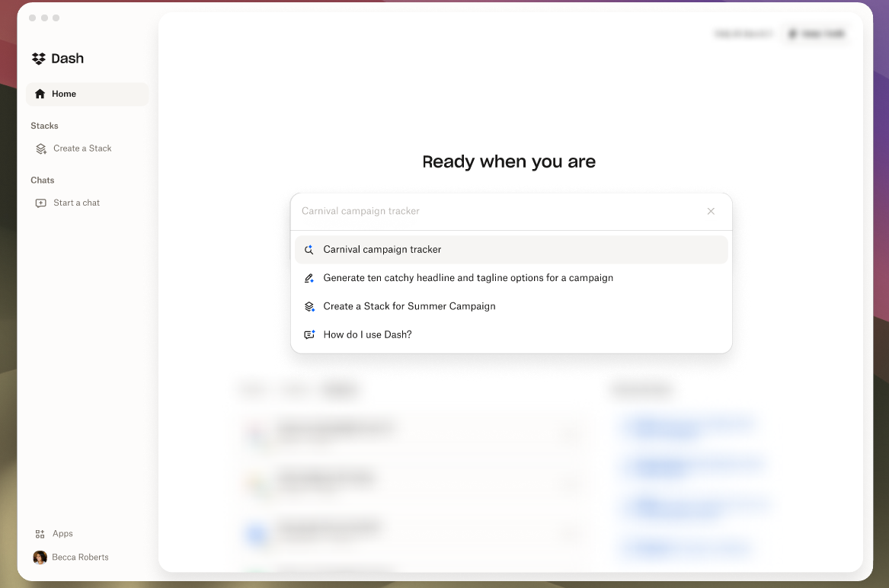Image resolution: width=889 pixels, height=588 pixels.
Task: Open the Apps label in the sidebar
Action: click(x=62, y=534)
